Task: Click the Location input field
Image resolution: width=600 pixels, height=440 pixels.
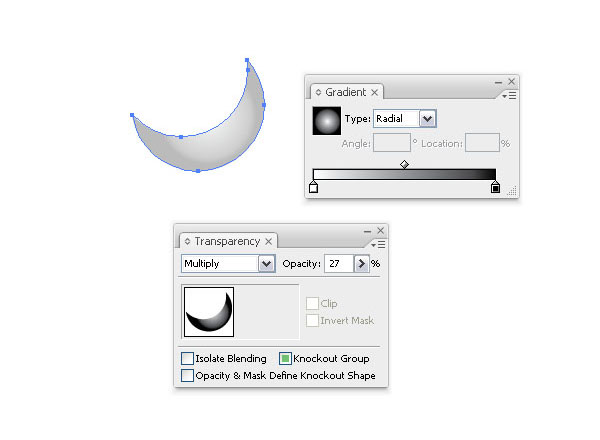Action: pos(482,143)
